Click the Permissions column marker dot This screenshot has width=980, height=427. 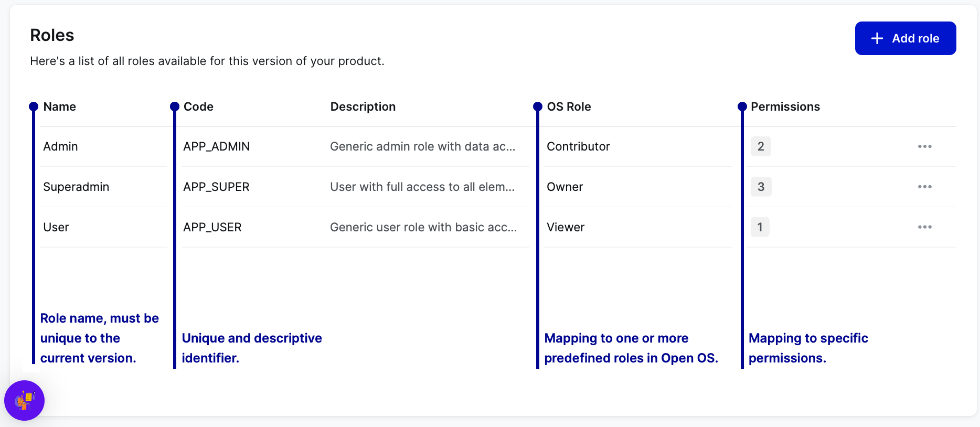point(742,106)
